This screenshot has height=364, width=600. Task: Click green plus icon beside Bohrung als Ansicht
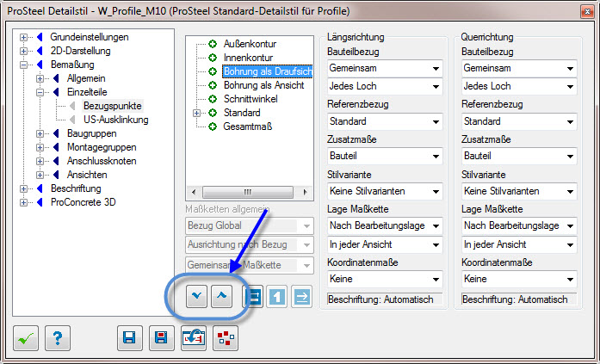click(x=213, y=85)
